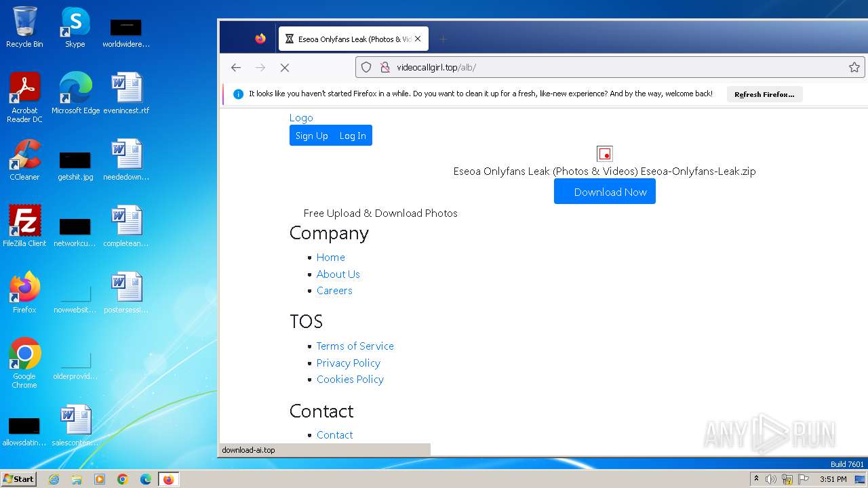The height and width of the screenshot is (488, 868).
Task: Open Internet Explorer from the taskbar
Action: click(54, 479)
